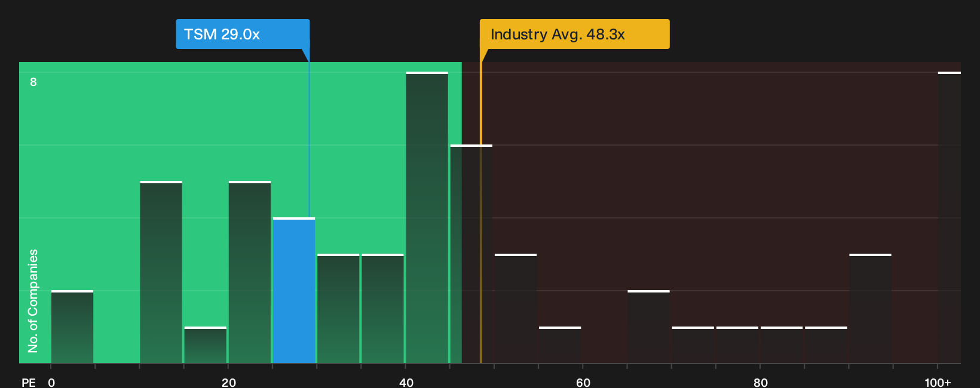Select the blue highlighted bar for PE 25-30
This screenshot has width=980, height=388.
click(294, 291)
